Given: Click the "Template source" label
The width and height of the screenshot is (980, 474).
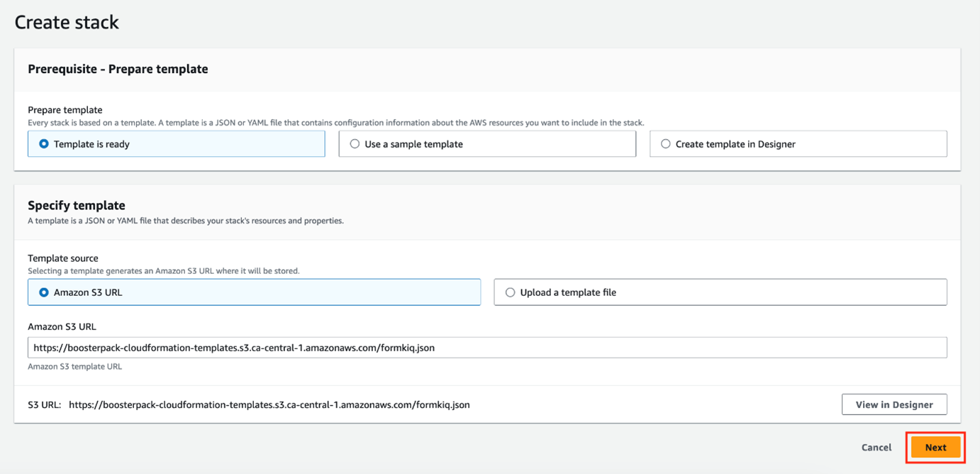Looking at the screenshot, I should pos(62,258).
